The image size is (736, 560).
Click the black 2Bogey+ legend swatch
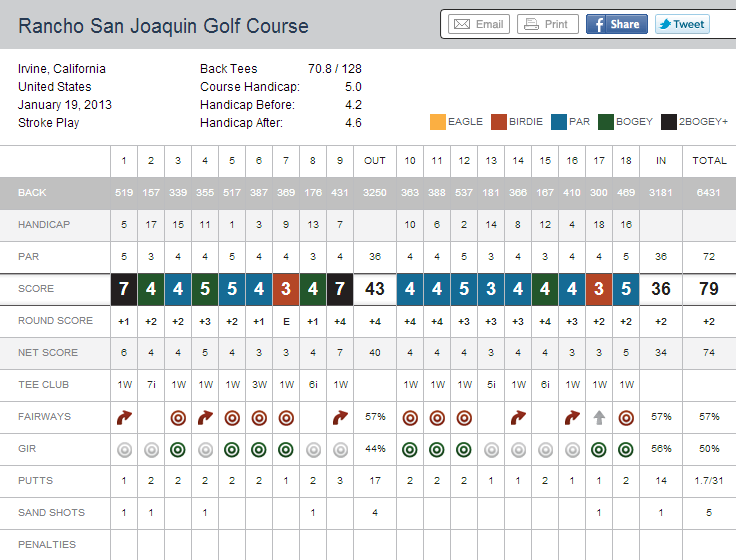[669, 122]
